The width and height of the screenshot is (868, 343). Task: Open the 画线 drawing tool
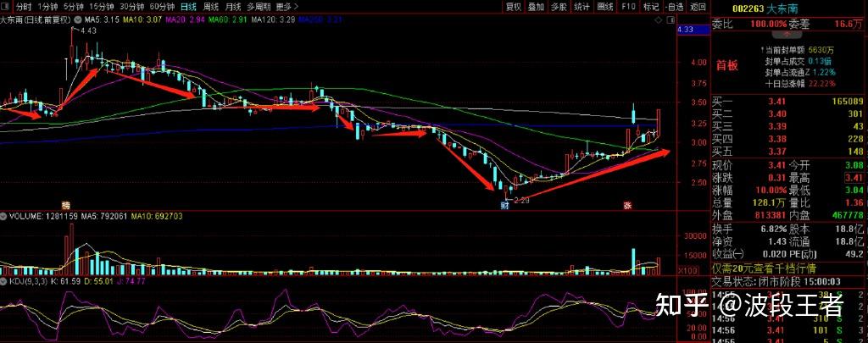605,6
